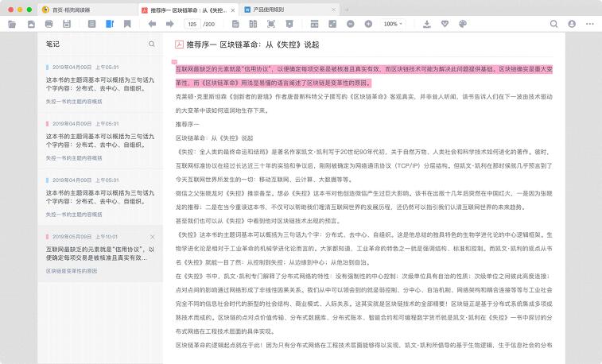602x364 pixels.
Task: Click the document title 推荐序一 区块链革命：从《失控》说起
Action: (x=253, y=45)
